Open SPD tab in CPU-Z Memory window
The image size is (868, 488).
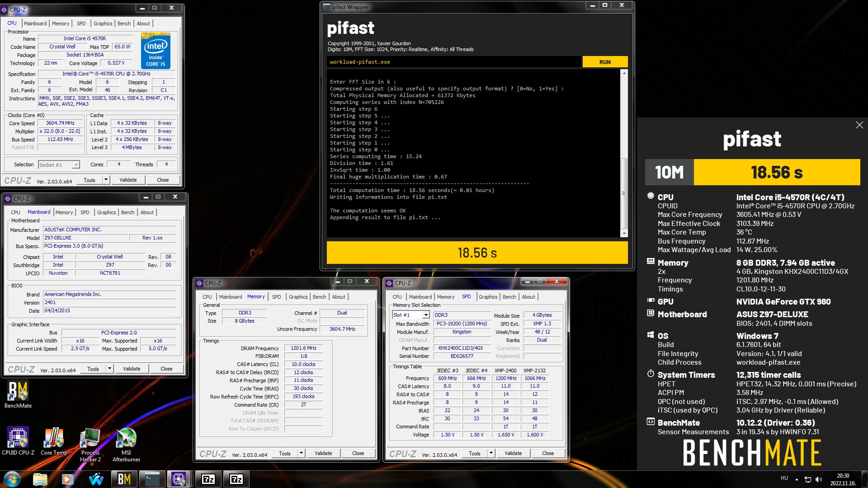click(277, 297)
